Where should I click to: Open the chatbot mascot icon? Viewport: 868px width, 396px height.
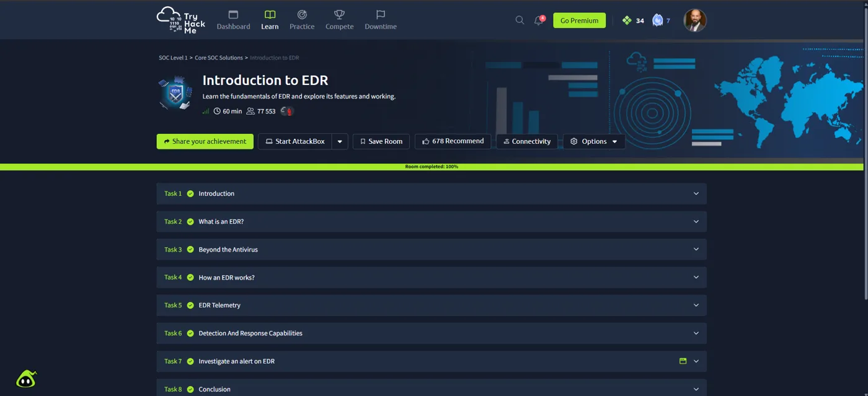tap(26, 379)
